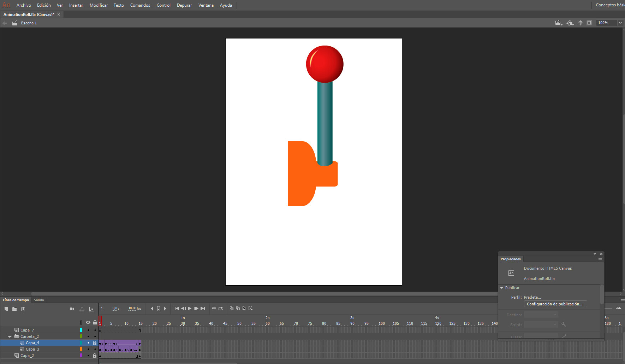Enable Onion Skin icon in timeline
625x364 pixels.
pyautogui.click(x=232, y=308)
